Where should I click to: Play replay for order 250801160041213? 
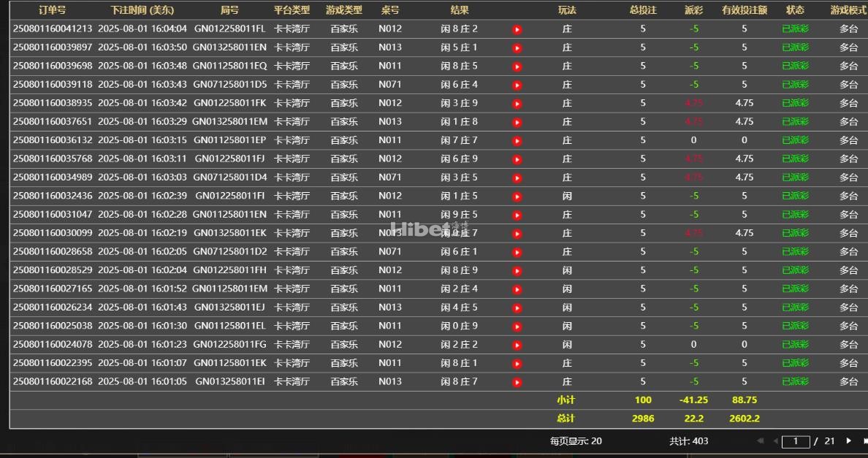517,30
